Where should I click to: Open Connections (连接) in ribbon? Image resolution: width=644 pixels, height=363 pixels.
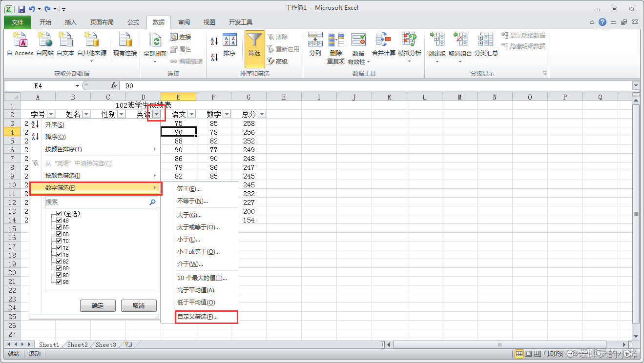181,37
